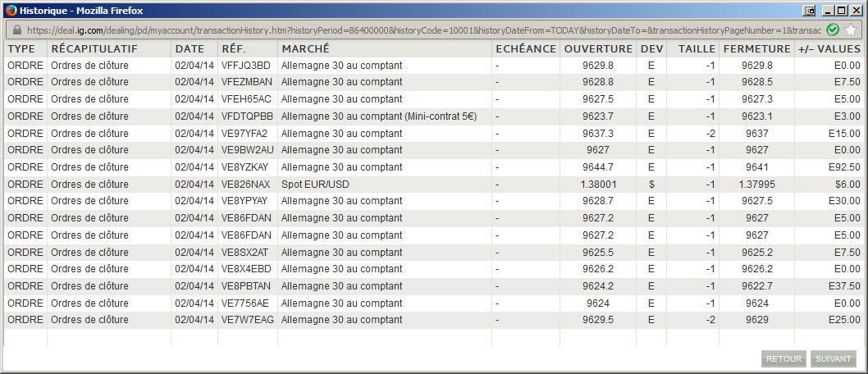Click the green checkmark security icon

[x=833, y=30]
